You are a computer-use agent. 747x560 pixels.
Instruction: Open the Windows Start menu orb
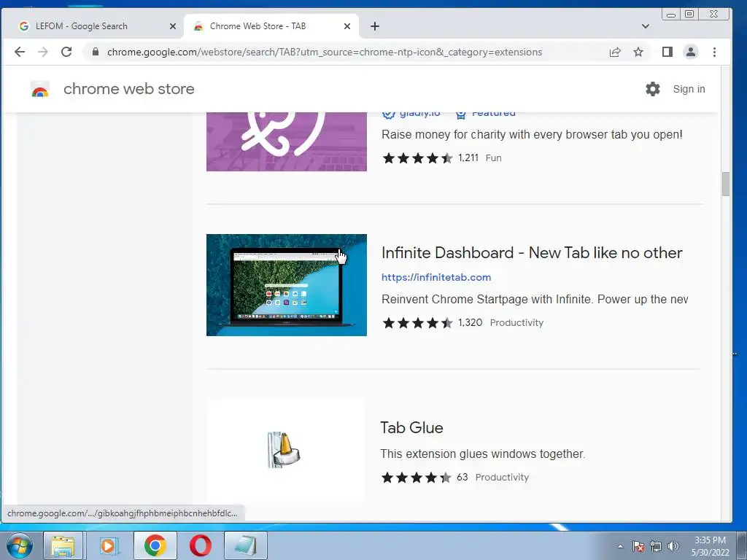(x=20, y=545)
